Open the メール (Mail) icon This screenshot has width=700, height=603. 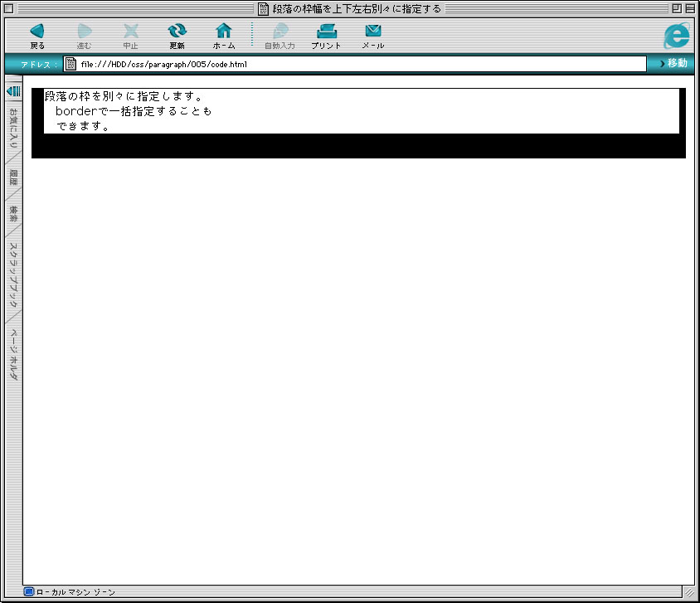coord(373,32)
